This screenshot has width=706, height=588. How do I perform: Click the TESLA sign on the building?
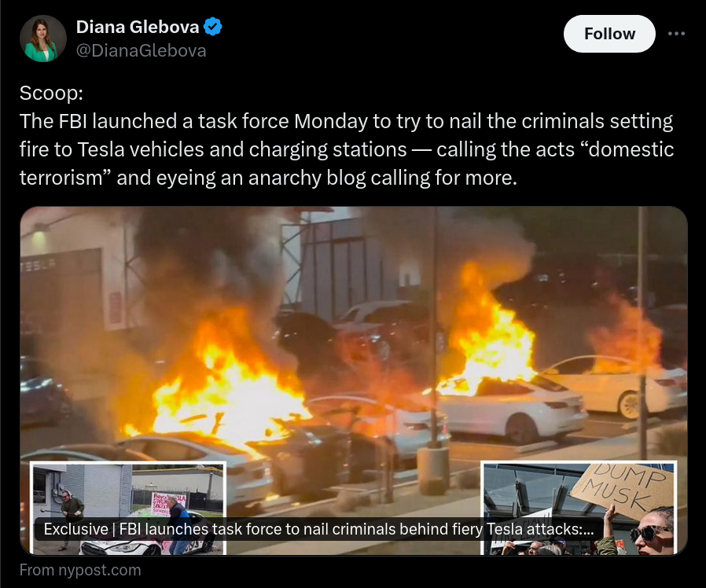point(38,266)
